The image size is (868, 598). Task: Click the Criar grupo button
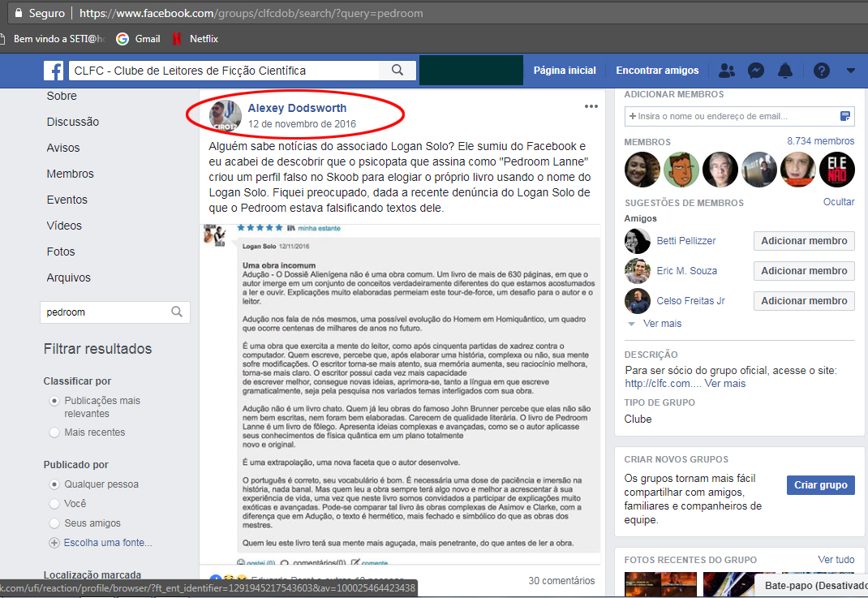(x=821, y=485)
